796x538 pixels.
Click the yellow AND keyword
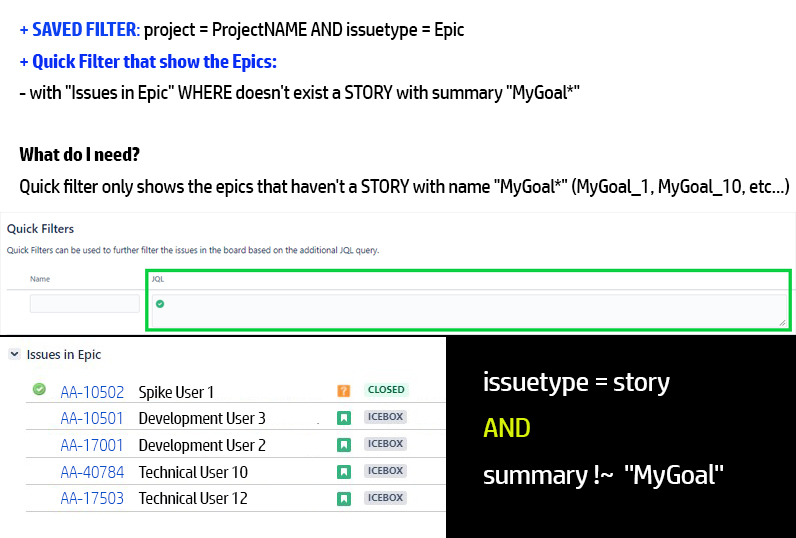point(507,428)
